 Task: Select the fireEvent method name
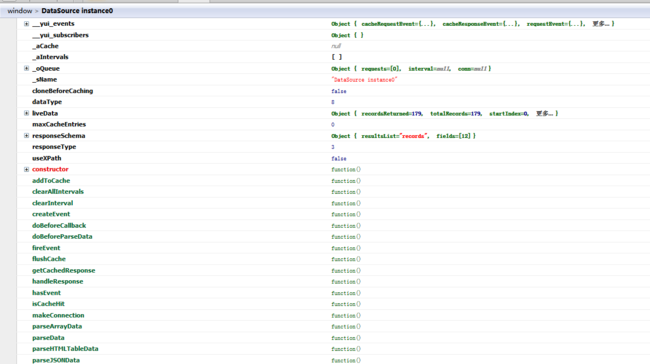click(46, 248)
